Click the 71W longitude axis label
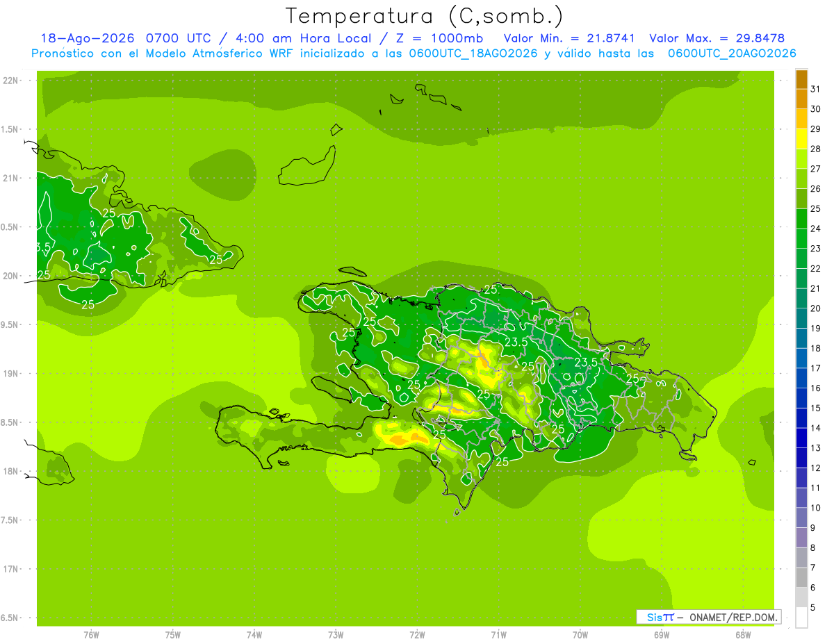 (498, 635)
